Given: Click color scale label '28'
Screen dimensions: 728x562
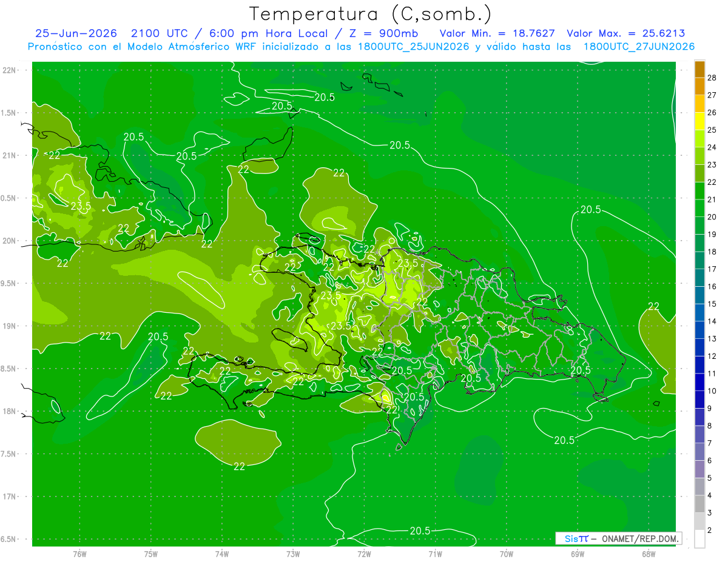Looking at the screenshot, I should 712,78.
